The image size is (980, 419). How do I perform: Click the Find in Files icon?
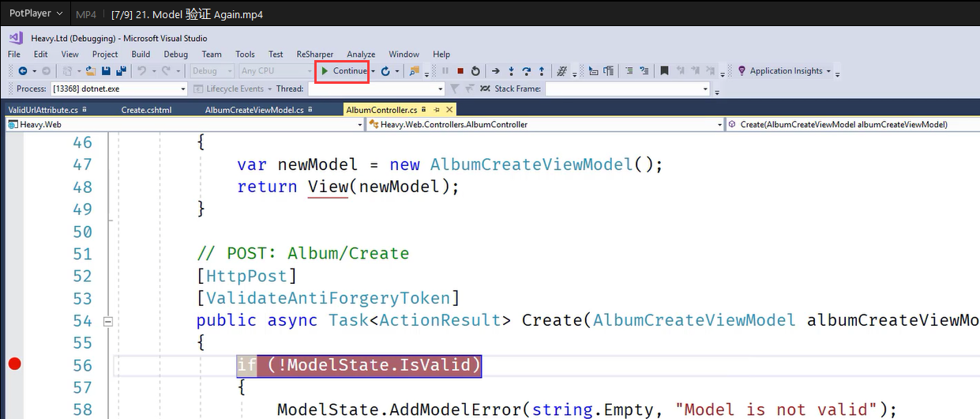tap(415, 71)
